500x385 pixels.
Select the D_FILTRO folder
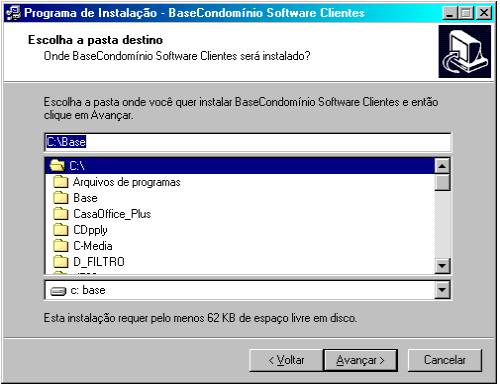click(x=239, y=262)
